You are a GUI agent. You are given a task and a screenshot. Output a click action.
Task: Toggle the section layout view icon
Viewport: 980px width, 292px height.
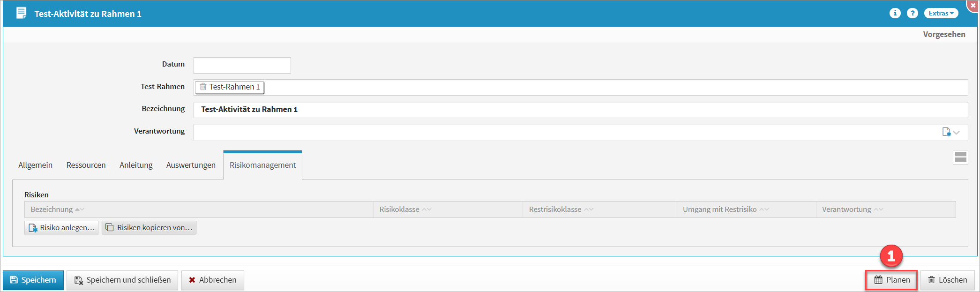pos(960,157)
